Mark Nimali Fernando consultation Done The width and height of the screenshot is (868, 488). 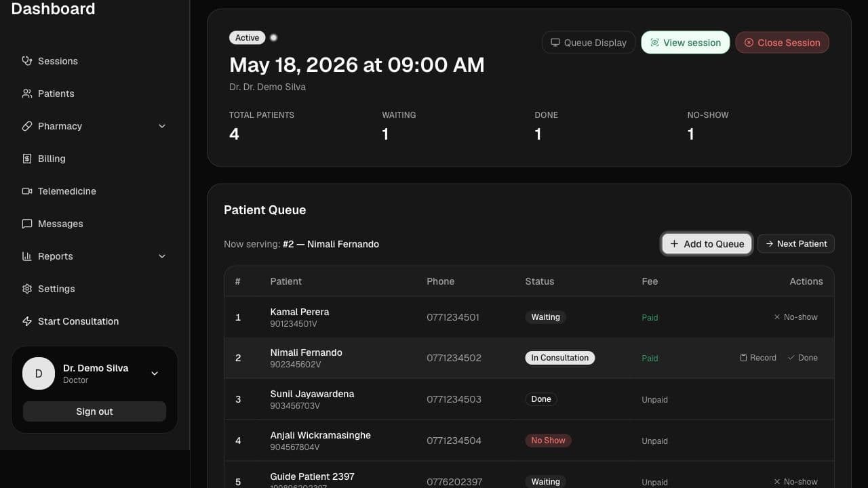[x=803, y=358]
